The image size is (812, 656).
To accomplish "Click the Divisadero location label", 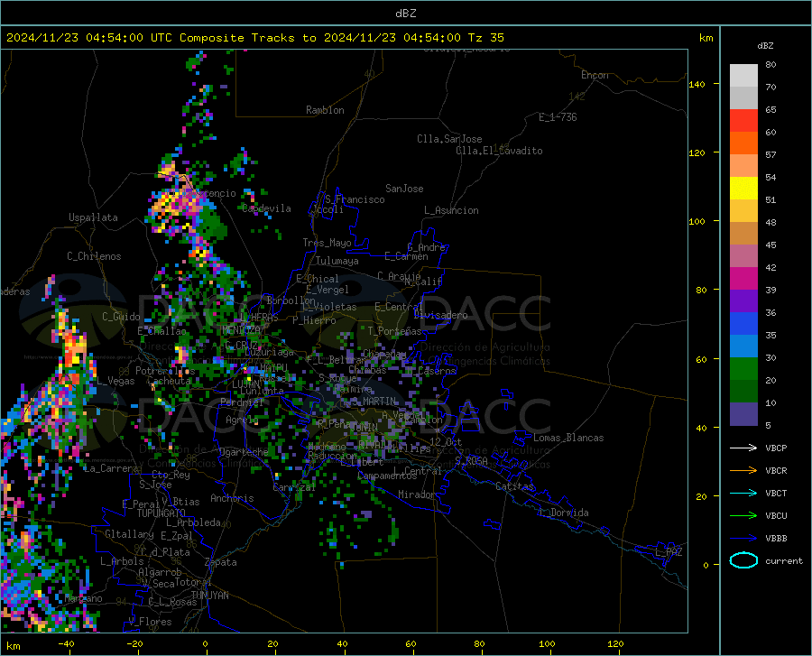I will pyautogui.click(x=440, y=315).
